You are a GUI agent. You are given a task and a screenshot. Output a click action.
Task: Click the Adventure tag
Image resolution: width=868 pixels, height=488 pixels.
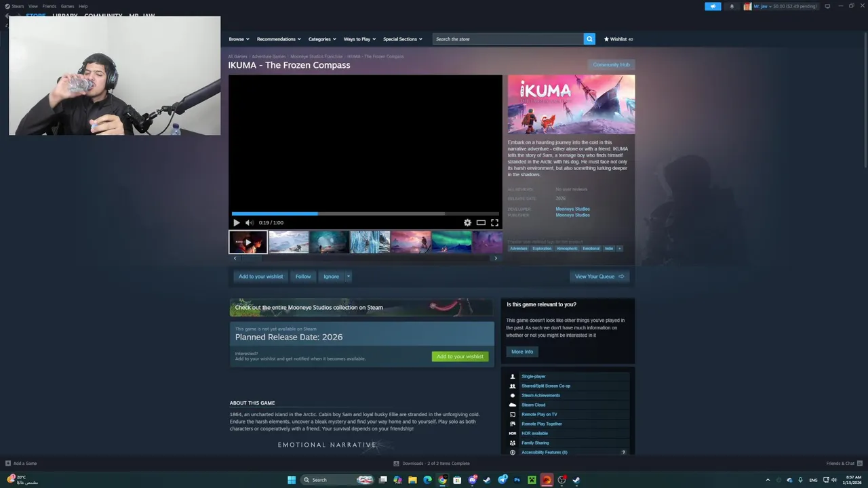pos(519,249)
